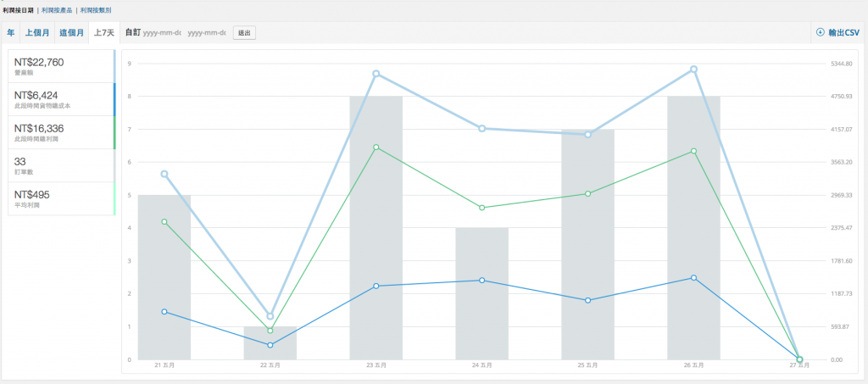Switch to 利潤按產品 report

tap(57, 10)
